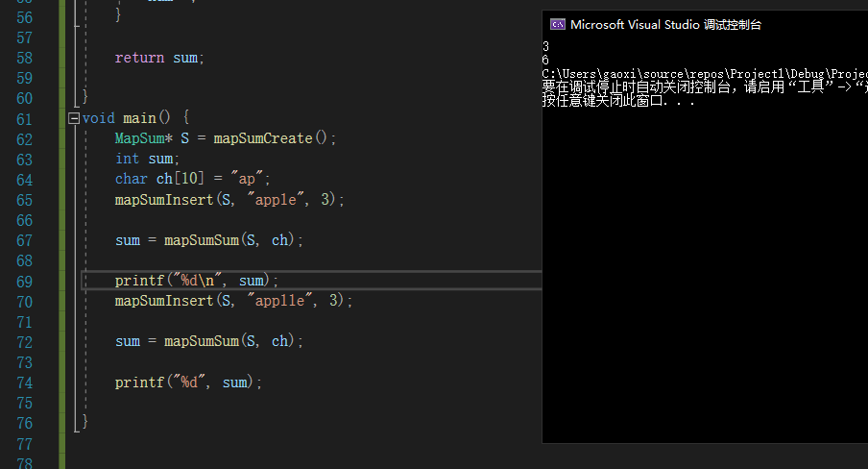Screen dimensions: 868x469
Task: Click line number 65
Action: coord(24,200)
